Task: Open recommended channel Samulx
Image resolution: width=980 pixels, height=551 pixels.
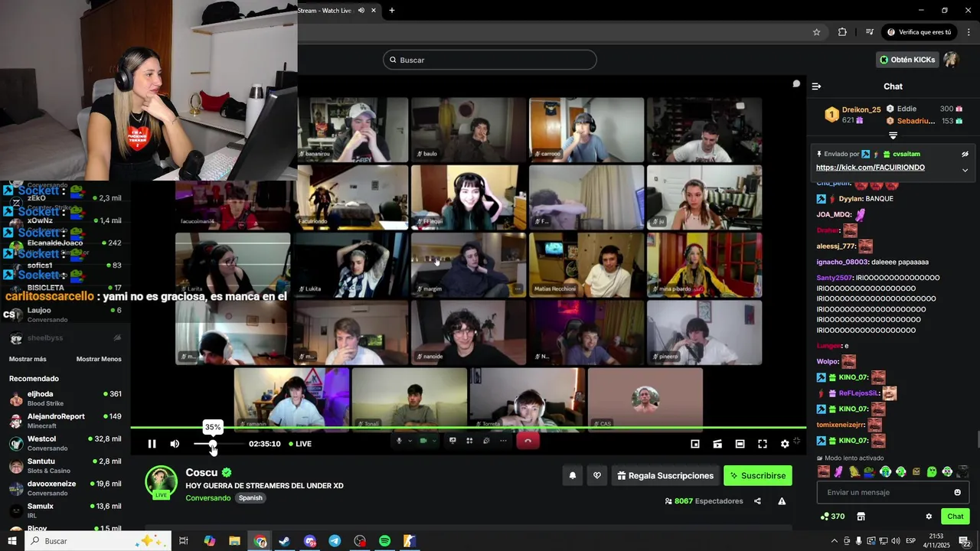Action: (x=65, y=510)
